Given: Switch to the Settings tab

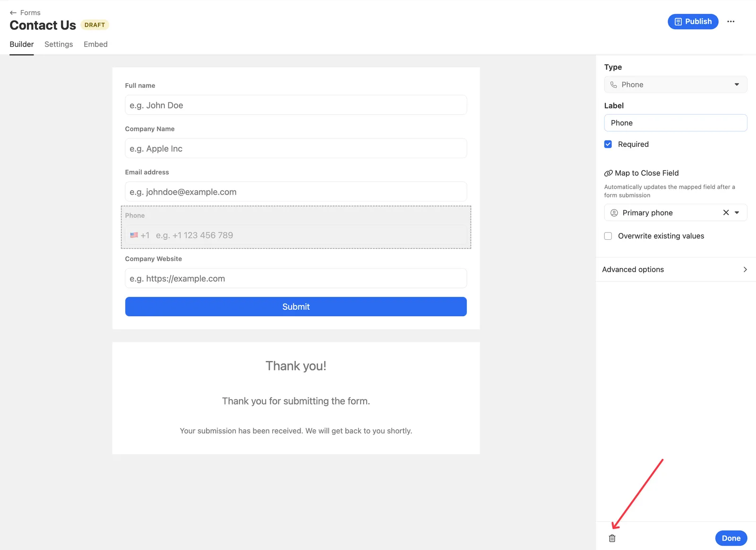Looking at the screenshot, I should [x=59, y=44].
